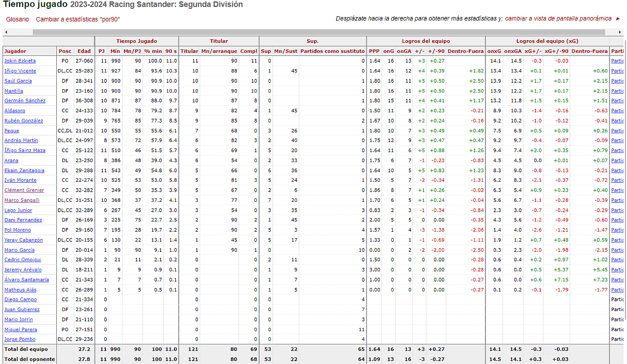Click cambiar a vista de pantalla panorámica link
This screenshot has width=627, height=364.
(558, 19)
